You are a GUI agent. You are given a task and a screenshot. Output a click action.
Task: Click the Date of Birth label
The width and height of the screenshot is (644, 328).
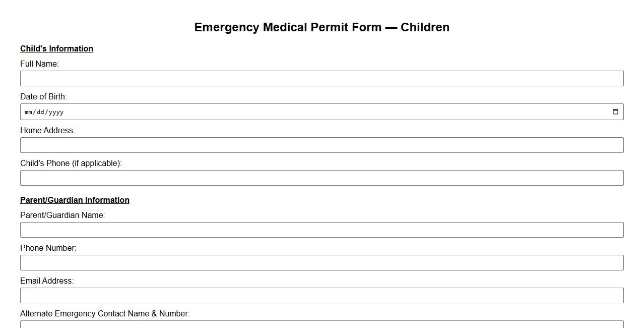click(x=44, y=96)
